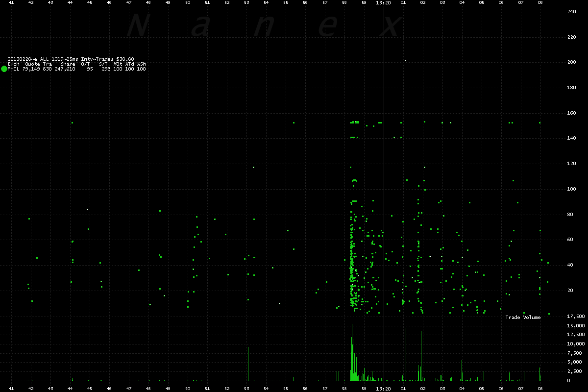The width and height of the screenshot is (588, 392).
Task: Click the Tra column header
Action: [47, 64]
